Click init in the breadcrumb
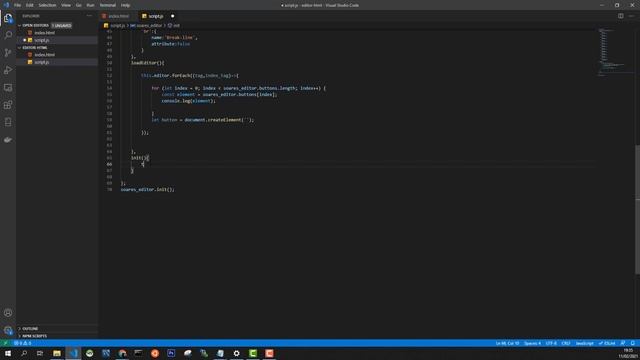The image size is (640, 360). 176,25
